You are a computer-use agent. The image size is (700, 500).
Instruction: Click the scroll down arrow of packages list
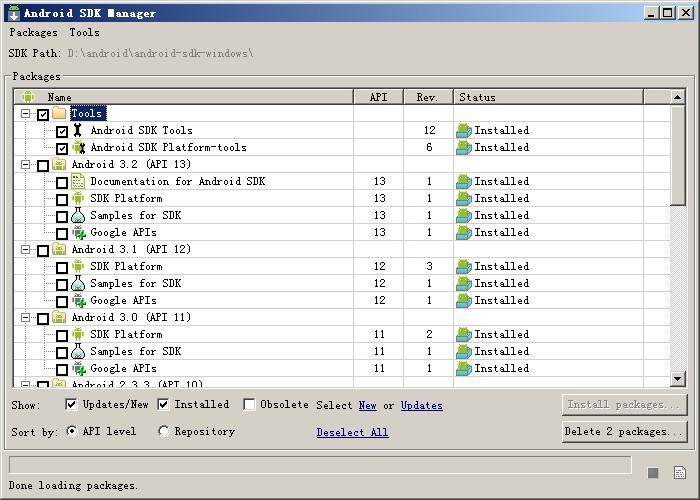pos(678,379)
